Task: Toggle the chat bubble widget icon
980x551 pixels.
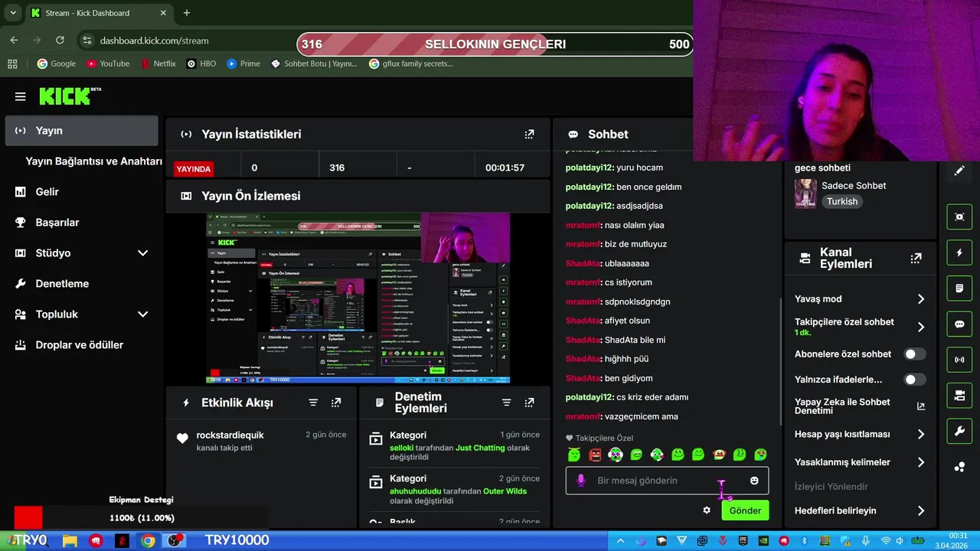Action: click(959, 324)
